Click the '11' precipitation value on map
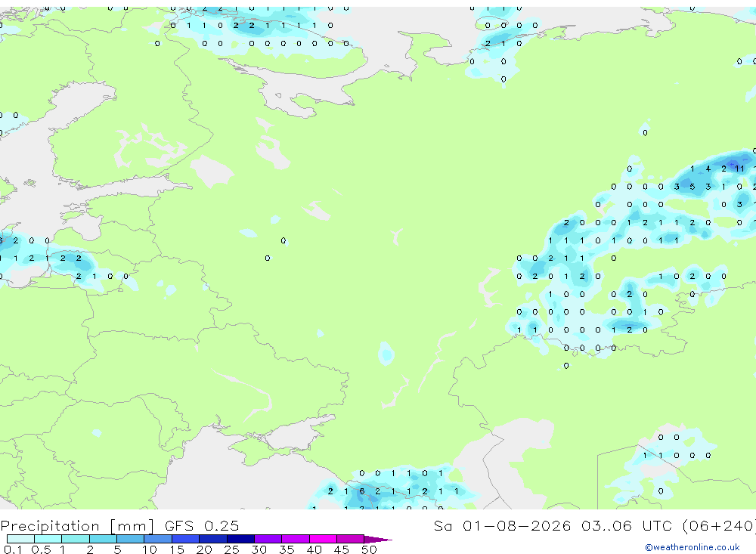This screenshot has width=756, height=554. (739, 169)
